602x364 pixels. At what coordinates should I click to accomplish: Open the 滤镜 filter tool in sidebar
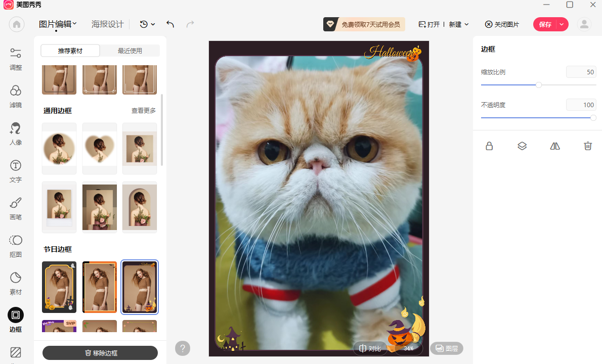(16, 96)
